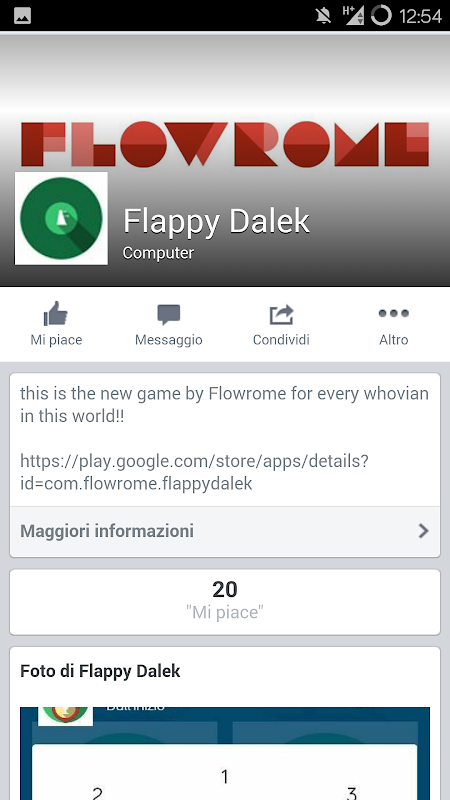
Task: Tap the circular battery indicator icon
Action: 381,15
